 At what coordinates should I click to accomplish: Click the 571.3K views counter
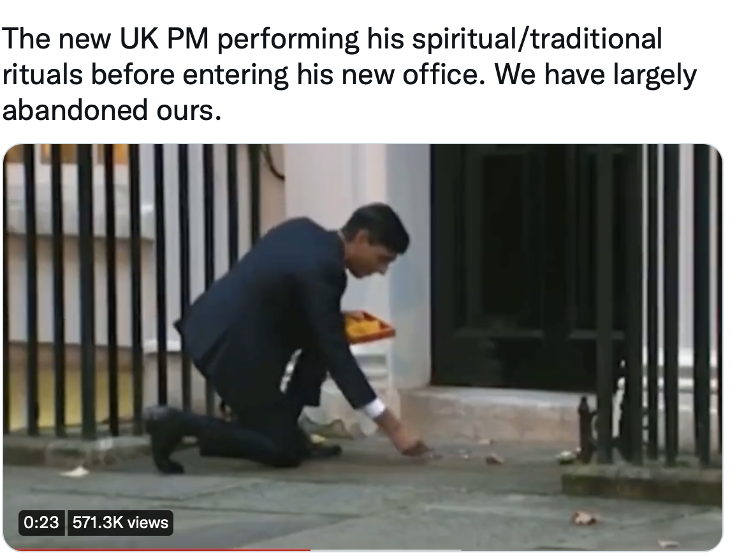point(120,522)
